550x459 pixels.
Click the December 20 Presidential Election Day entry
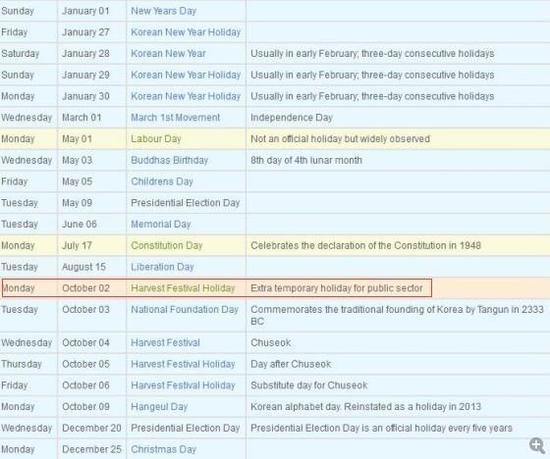(185, 428)
